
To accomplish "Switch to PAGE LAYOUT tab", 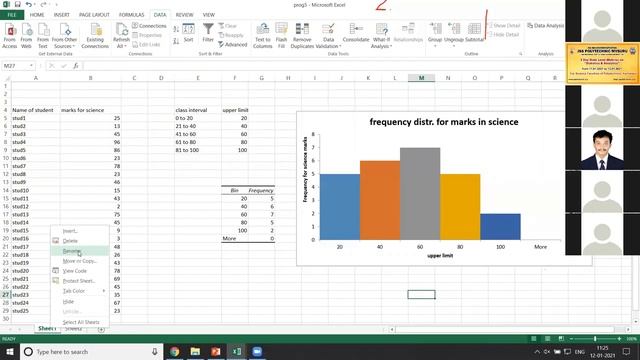I will (x=94, y=15).
